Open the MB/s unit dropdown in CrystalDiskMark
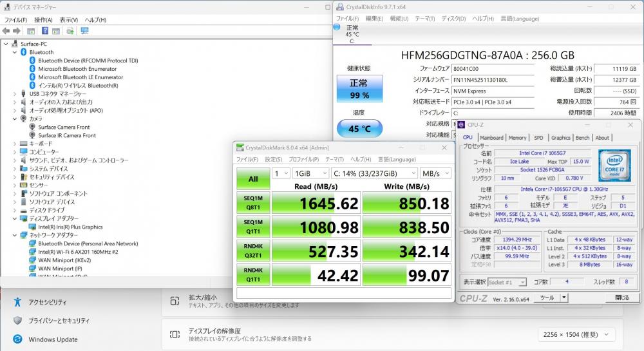Viewport: 644px width, 351px height. point(435,173)
